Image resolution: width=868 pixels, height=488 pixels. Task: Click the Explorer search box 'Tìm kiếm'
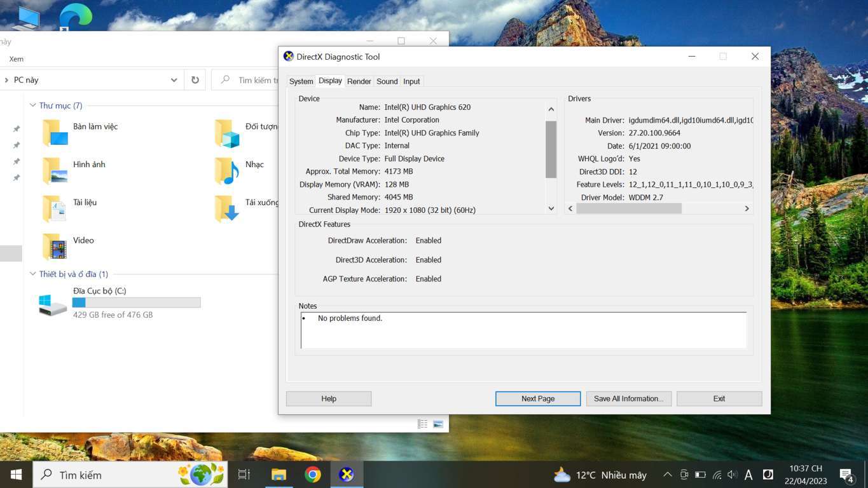(245, 80)
